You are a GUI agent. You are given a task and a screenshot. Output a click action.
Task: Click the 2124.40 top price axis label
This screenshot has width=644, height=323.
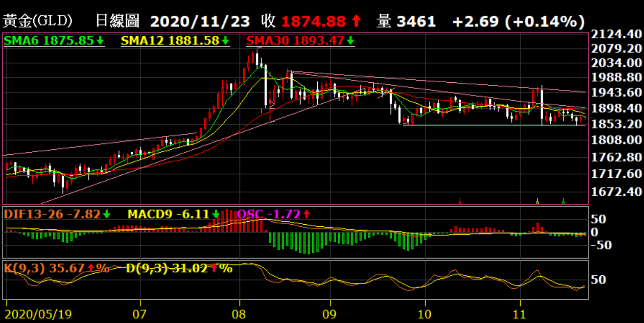tap(615, 34)
